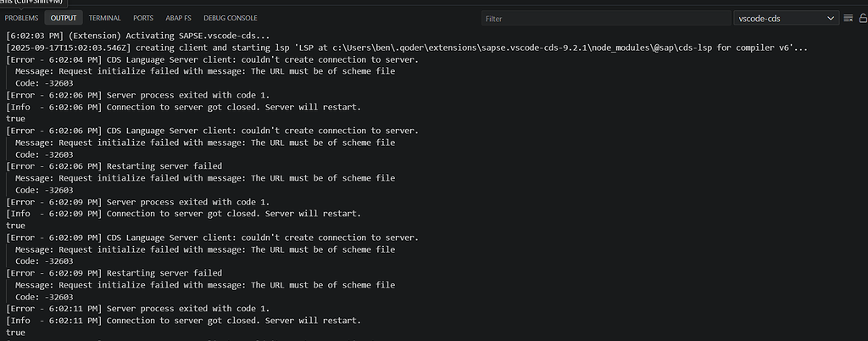The height and width of the screenshot is (341, 868).
Task: Switch to the PROBLEMS tab
Action: (22, 18)
